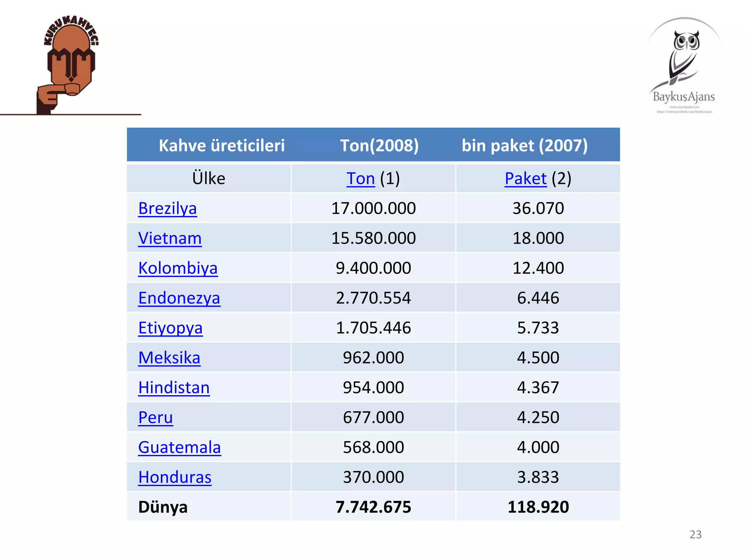Follow the Kolombiya hyperlink
This screenshot has width=747, height=560.
pyautogui.click(x=178, y=268)
